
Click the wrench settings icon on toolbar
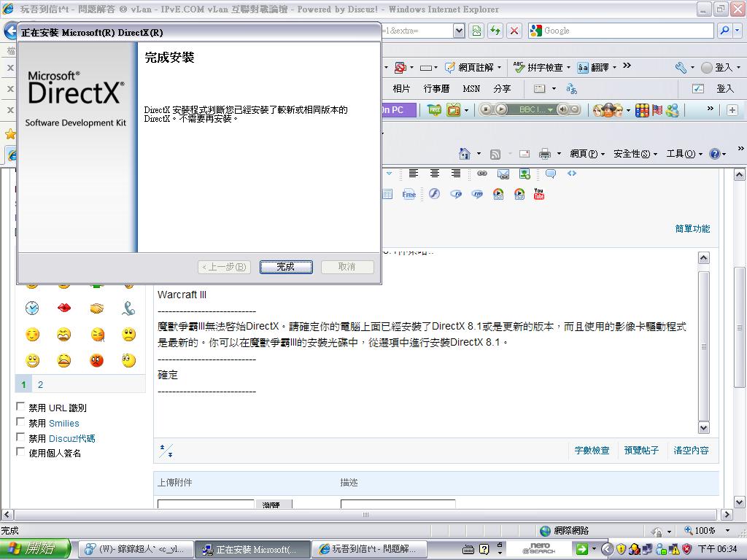click(x=681, y=68)
